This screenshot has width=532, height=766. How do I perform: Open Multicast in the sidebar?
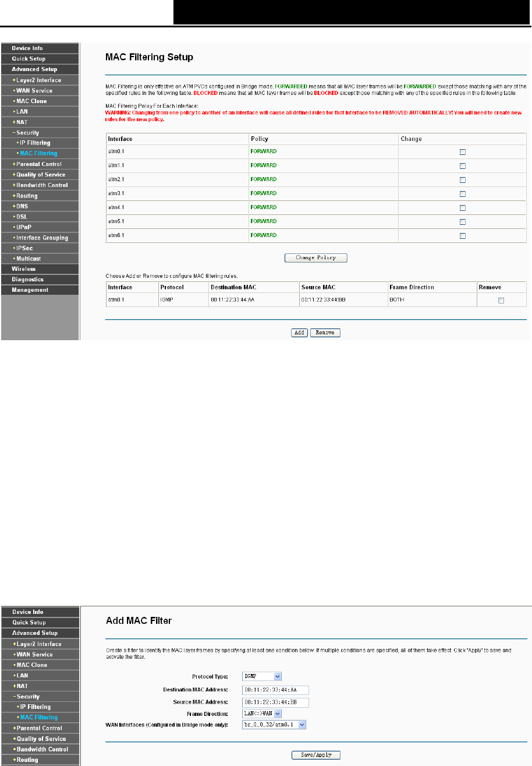(x=40, y=259)
